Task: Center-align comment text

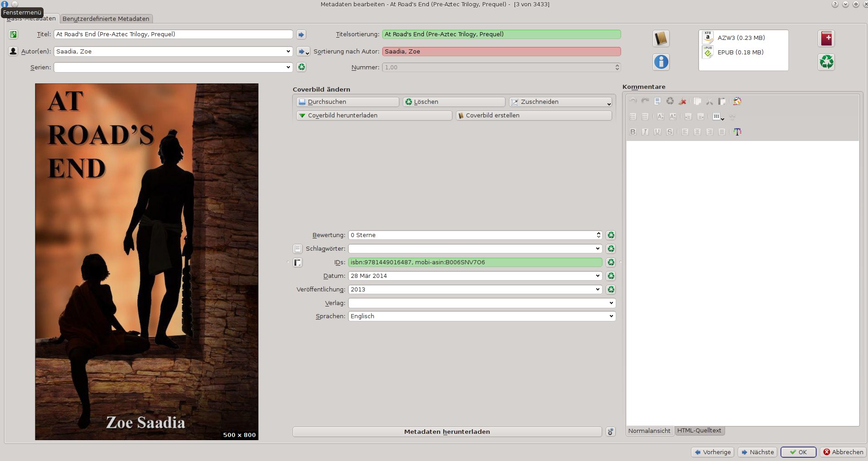Action: click(697, 132)
